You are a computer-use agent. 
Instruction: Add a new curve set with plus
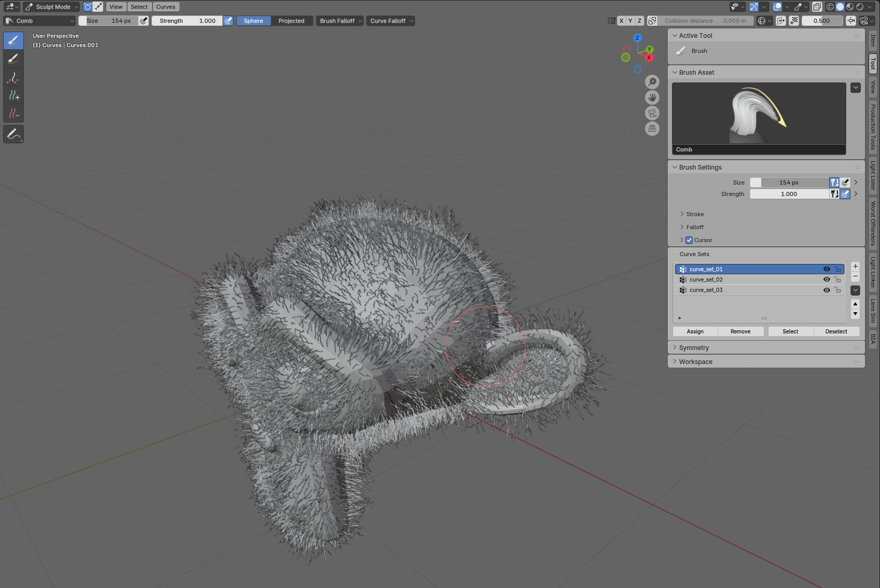pos(856,267)
